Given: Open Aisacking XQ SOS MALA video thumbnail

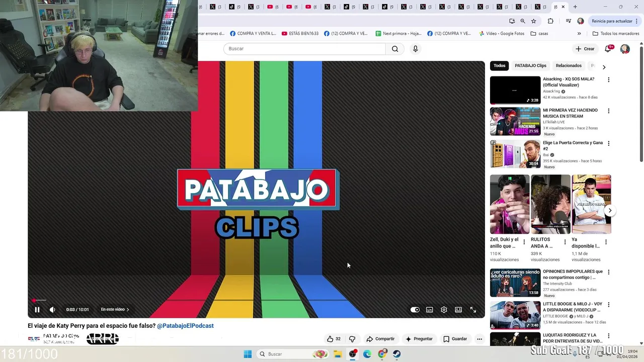Looking at the screenshot, I should (515, 90).
